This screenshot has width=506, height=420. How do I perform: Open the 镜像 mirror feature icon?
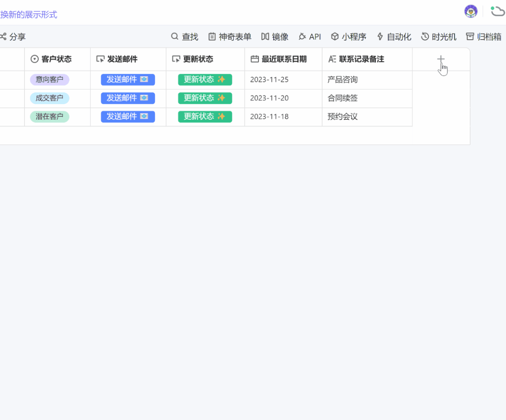click(265, 37)
